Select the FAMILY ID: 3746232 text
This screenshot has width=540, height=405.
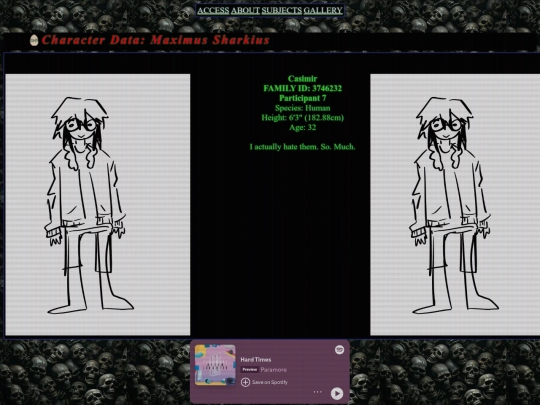pos(302,88)
